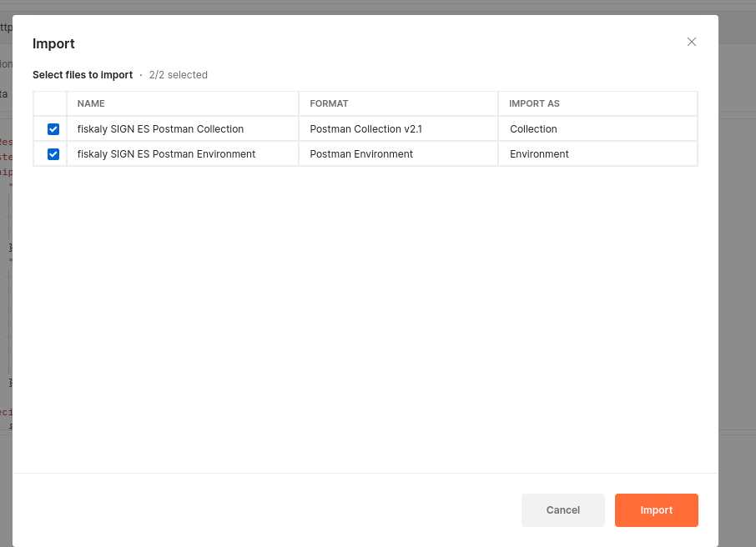Toggle the select-all checkbox in the table header
Screen dimensions: 756x547
(x=52, y=103)
